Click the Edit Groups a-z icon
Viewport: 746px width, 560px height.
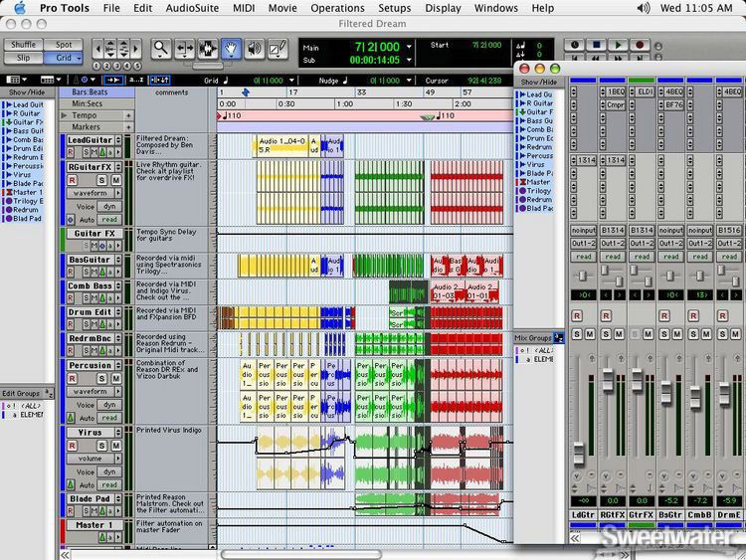coord(49,393)
